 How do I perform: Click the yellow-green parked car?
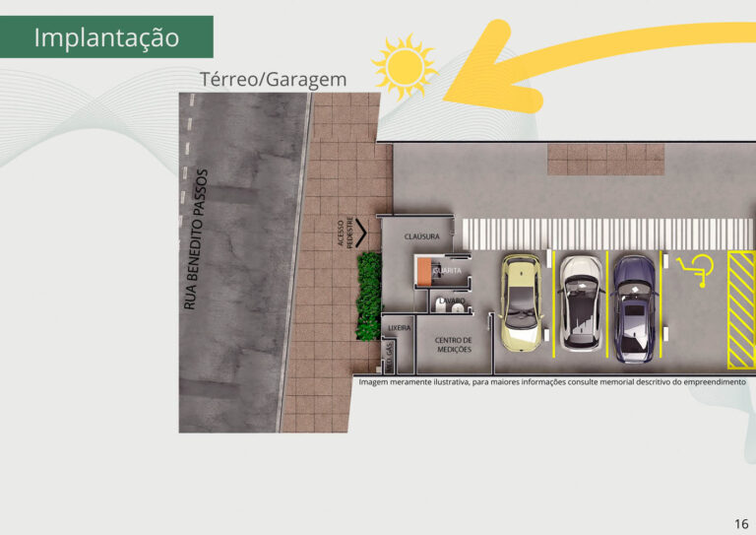522,302
